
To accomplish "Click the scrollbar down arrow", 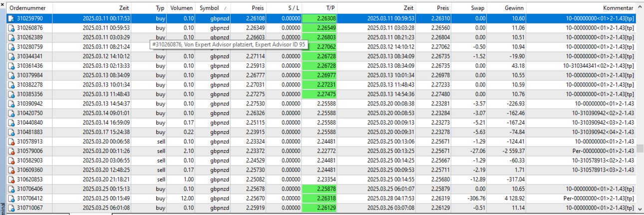I will 640,209.
